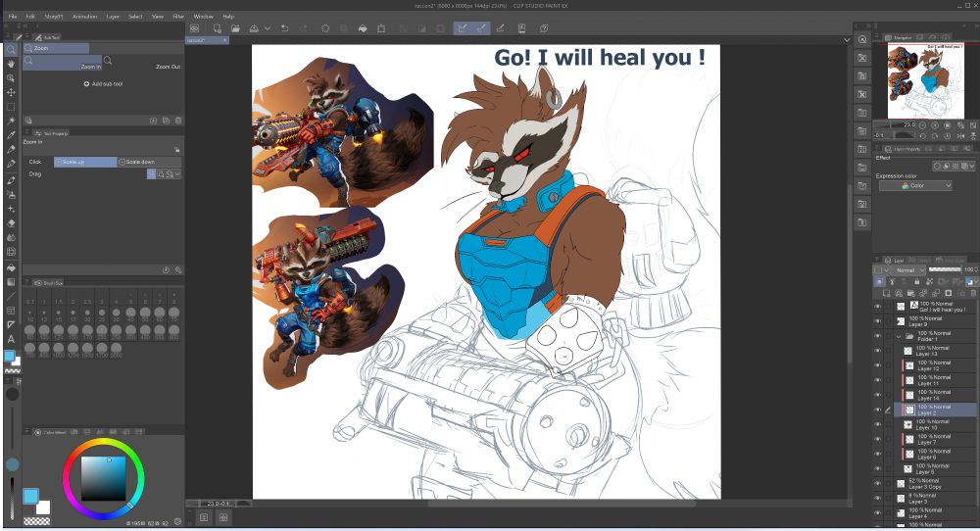Toggle visibility of Folder 1

click(877, 336)
